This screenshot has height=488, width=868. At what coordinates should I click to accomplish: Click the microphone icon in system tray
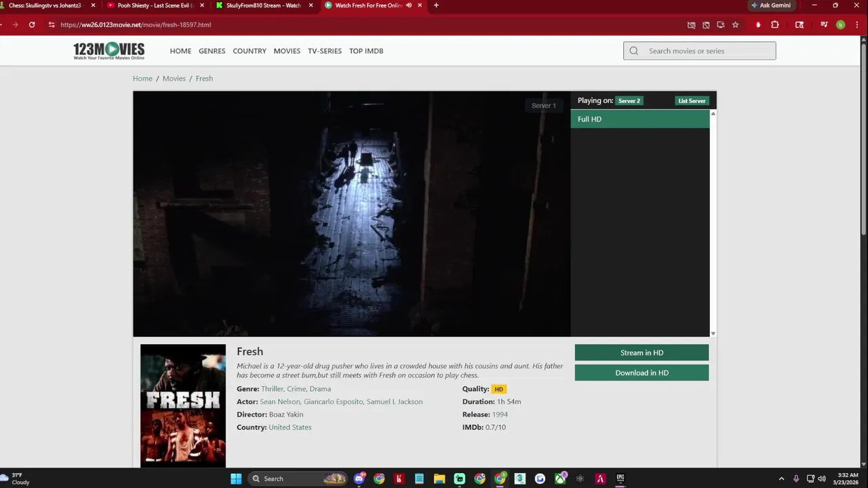[x=796, y=479]
